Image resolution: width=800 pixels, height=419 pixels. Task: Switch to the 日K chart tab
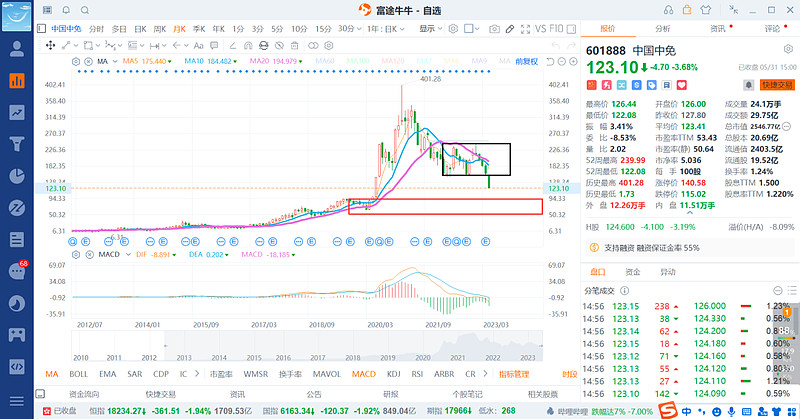coord(140,29)
